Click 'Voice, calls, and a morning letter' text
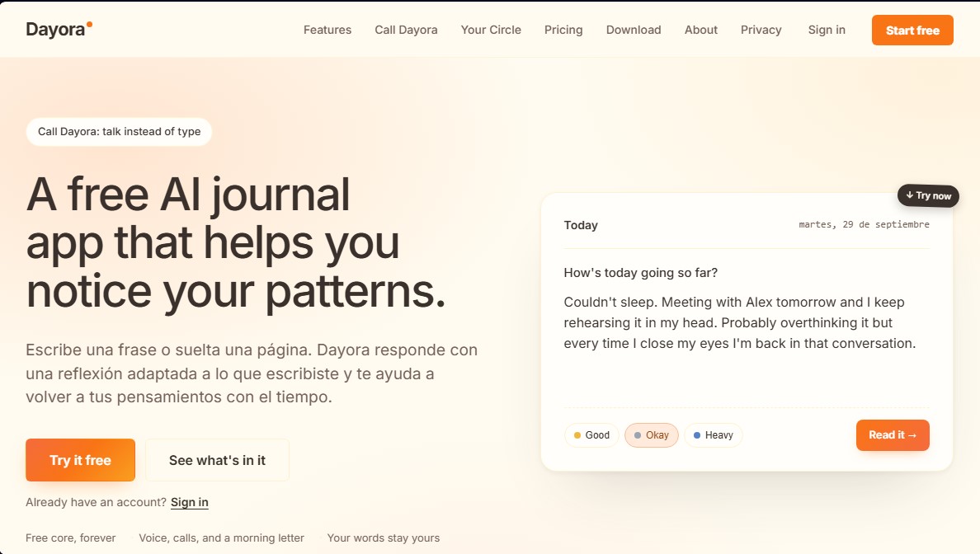 click(x=221, y=538)
